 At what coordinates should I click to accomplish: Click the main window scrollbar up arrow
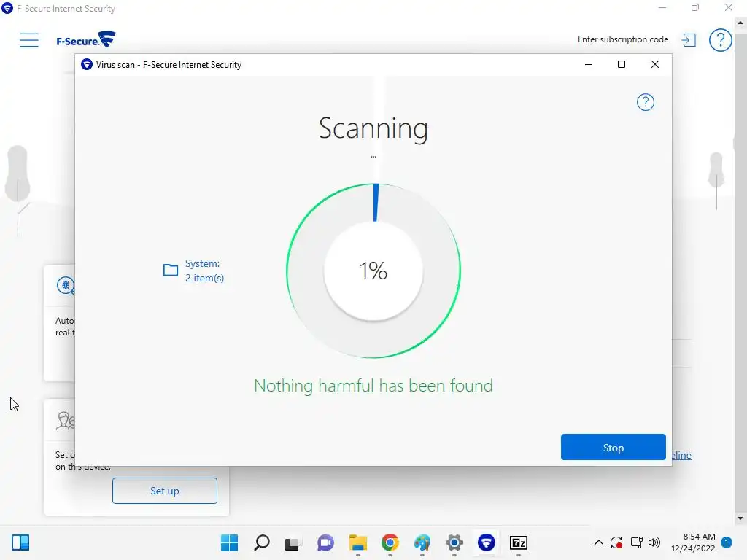(x=740, y=23)
